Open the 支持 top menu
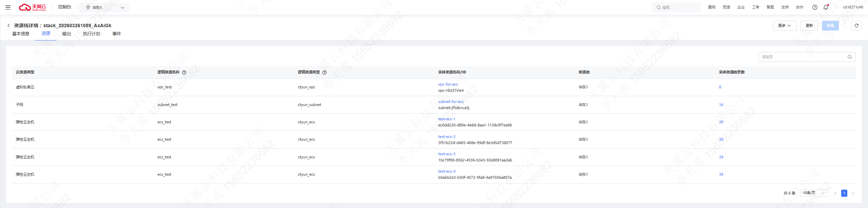868x208 pixels. [x=785, y=7]
